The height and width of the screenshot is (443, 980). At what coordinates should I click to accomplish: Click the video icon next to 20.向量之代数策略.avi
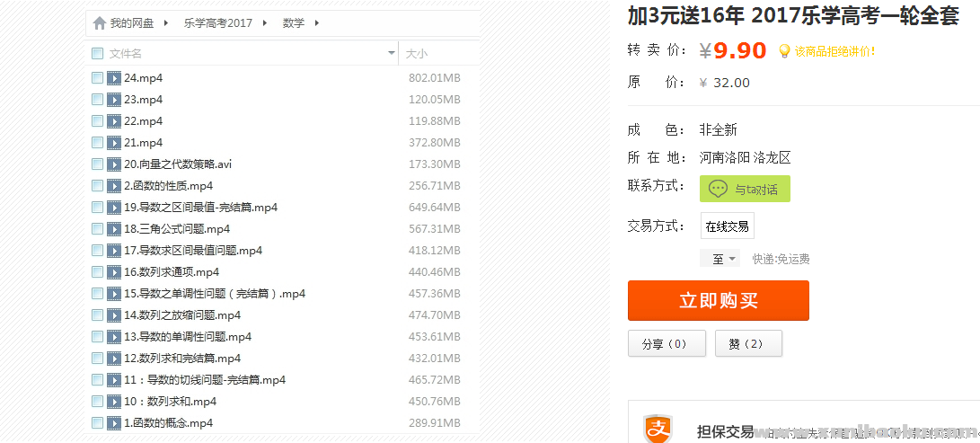114,164
